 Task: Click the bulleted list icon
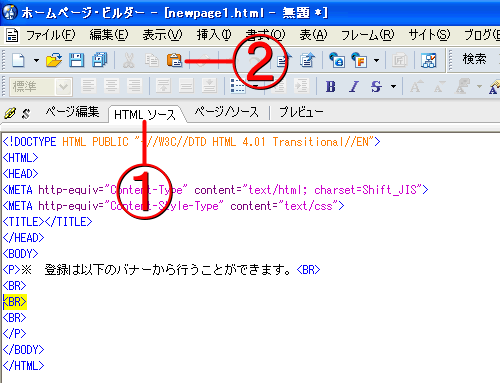(x=238, y=86)
